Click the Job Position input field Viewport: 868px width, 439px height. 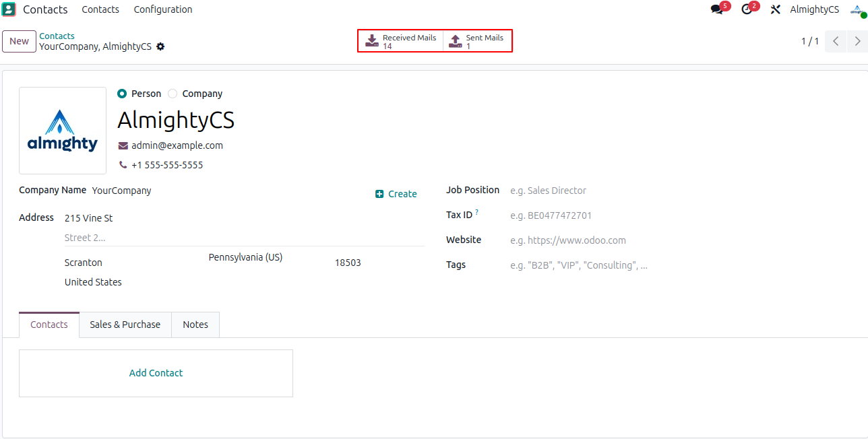(607, 191)
